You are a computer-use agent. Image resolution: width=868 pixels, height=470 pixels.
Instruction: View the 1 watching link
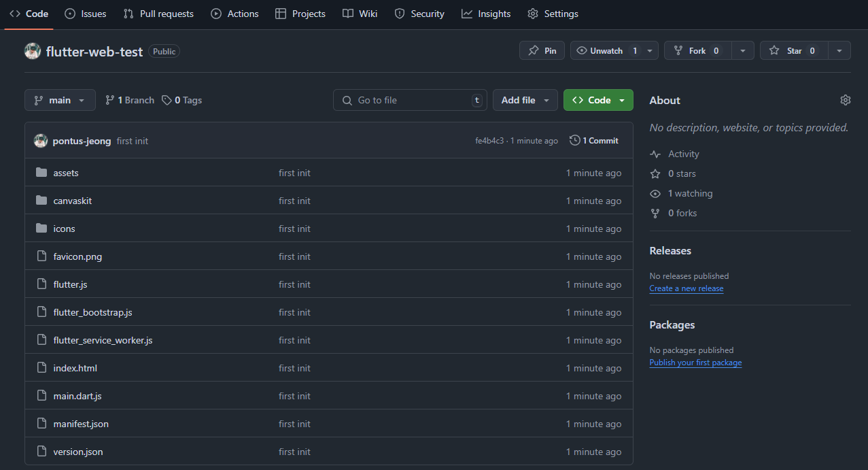[681, 194]
